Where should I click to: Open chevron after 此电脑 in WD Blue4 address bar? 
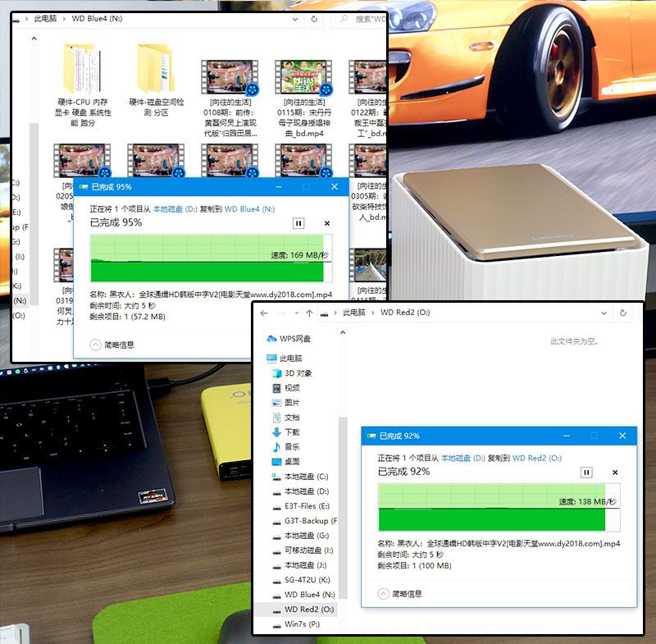pos(64,19)
